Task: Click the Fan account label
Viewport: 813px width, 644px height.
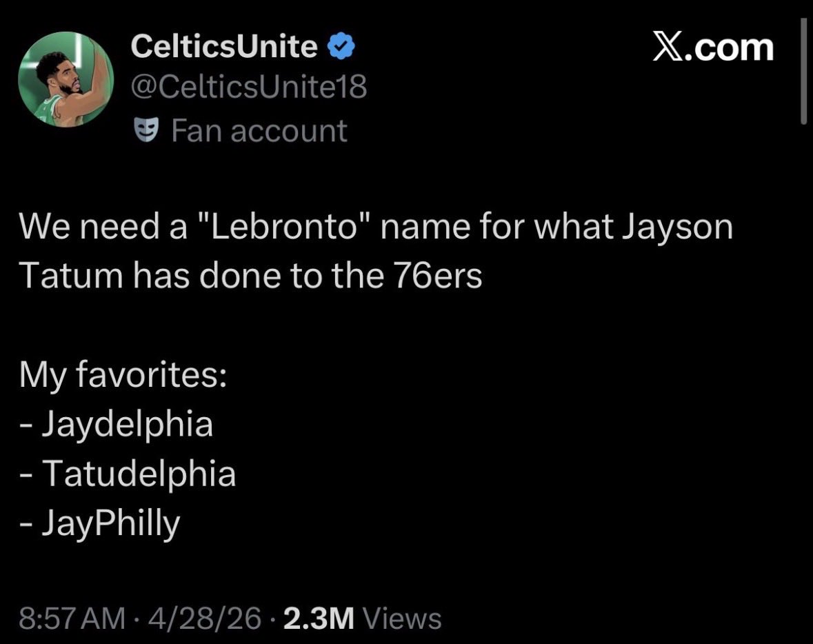Action: pyautogui.click(x=259, y=130)
